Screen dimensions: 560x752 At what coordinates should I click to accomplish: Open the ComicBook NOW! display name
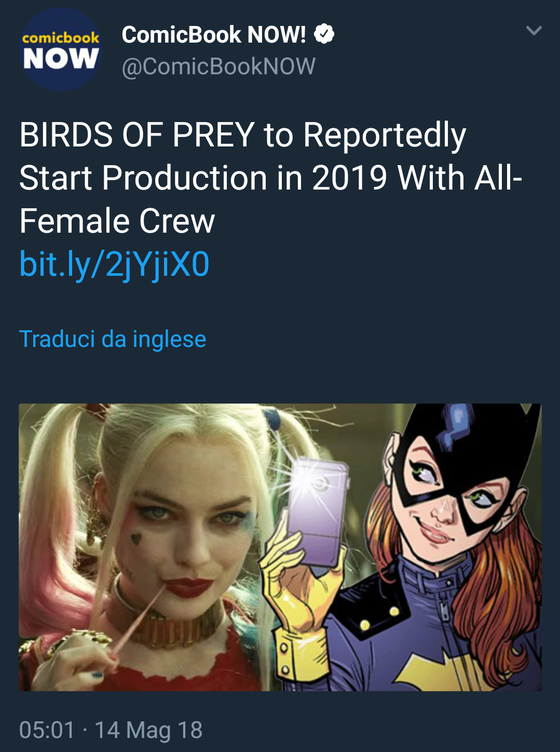point(213,35)
